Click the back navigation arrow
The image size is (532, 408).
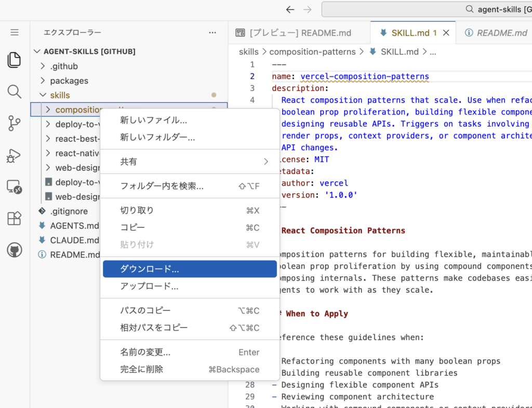coord(290,9)
